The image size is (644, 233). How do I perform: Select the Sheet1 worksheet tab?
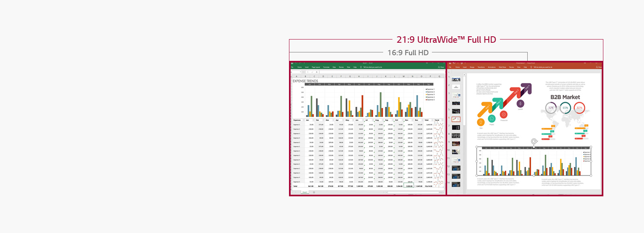[x=305, y=192]
